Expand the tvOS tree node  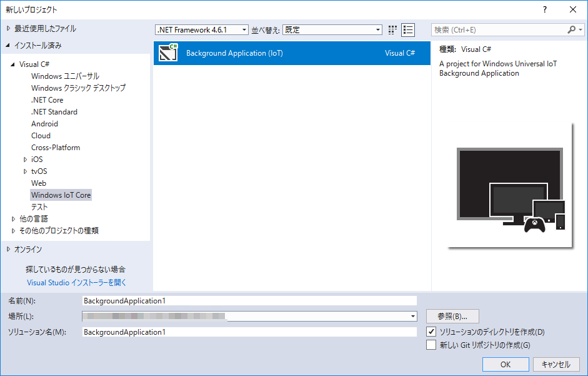click(26, 171)
